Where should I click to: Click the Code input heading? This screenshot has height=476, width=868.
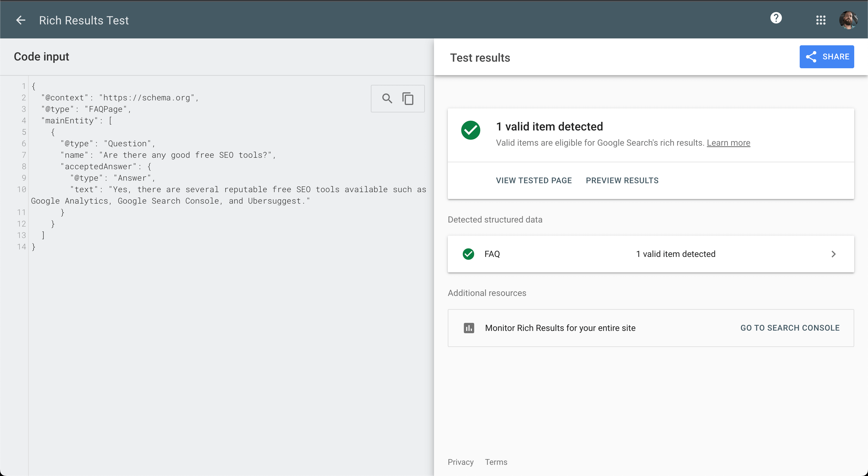[41, 56]
